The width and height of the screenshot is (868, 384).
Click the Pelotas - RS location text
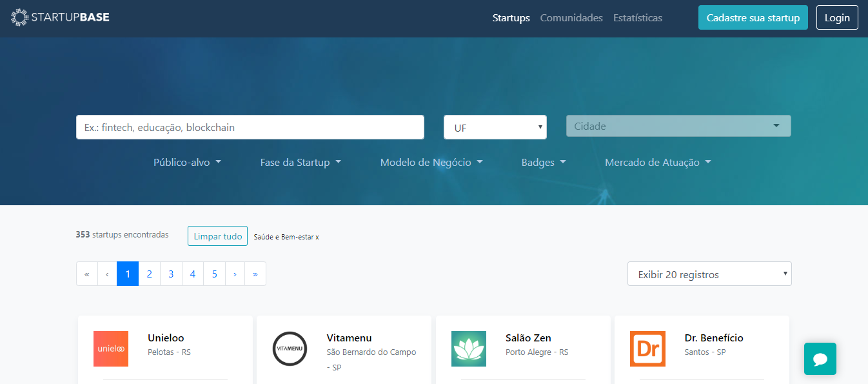(169, 352)
